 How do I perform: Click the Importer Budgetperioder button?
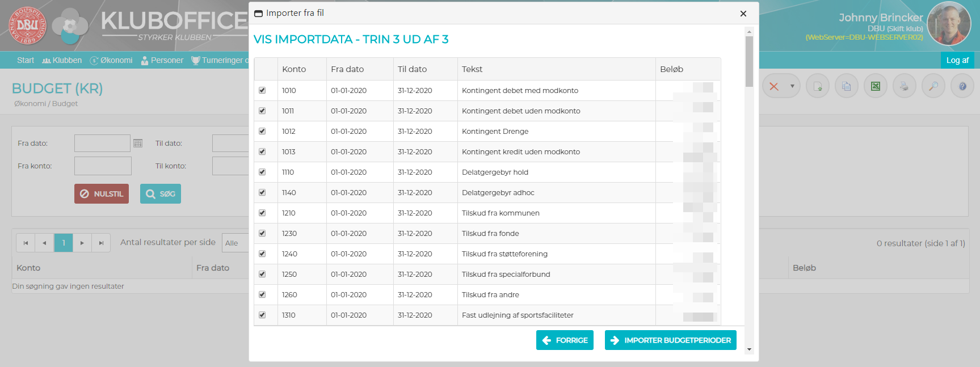[670, 340]
